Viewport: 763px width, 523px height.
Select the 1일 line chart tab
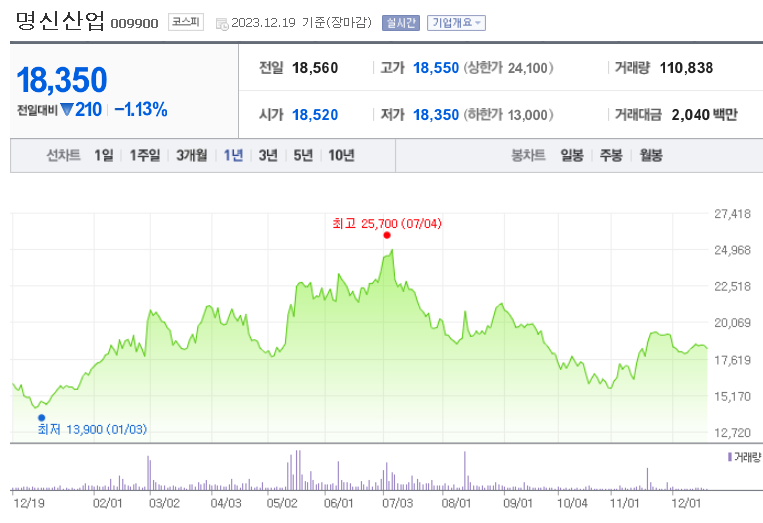click(x=104, y=155)
